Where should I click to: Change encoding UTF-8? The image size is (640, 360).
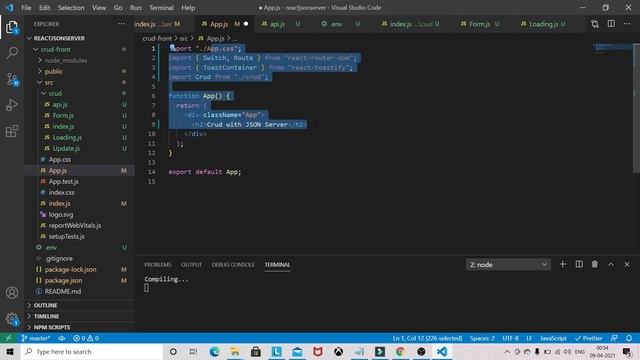pos(510,338)
